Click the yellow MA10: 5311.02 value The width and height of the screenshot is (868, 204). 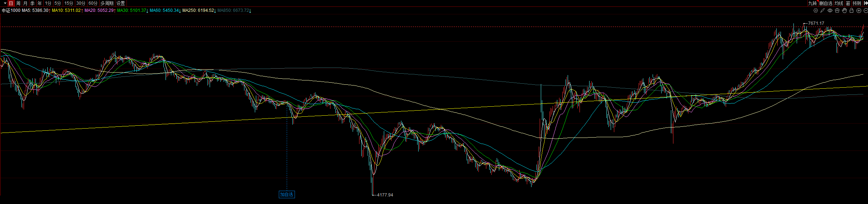[x=66, y=10]
